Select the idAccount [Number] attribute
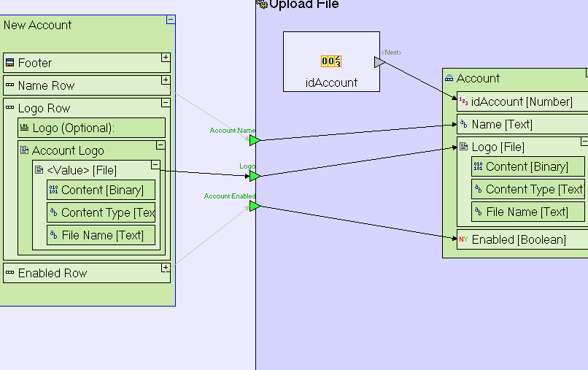588x370 pixels. [x=522, y=102]
